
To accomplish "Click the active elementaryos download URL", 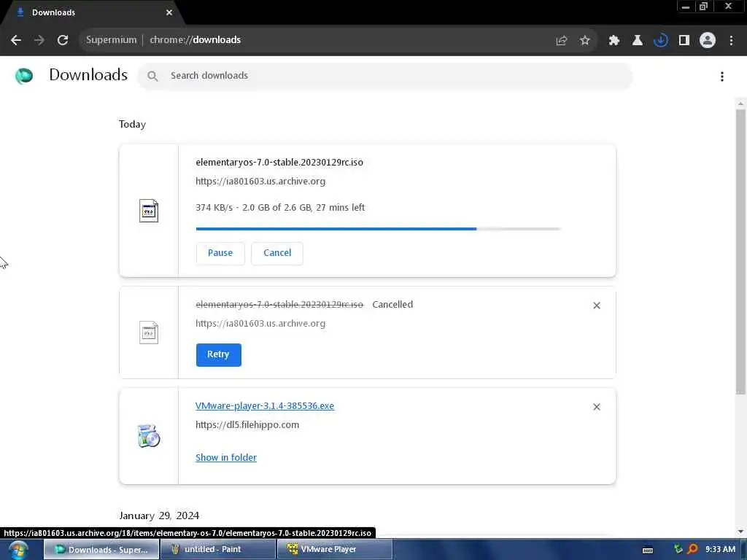I will [x=260, y=181].
